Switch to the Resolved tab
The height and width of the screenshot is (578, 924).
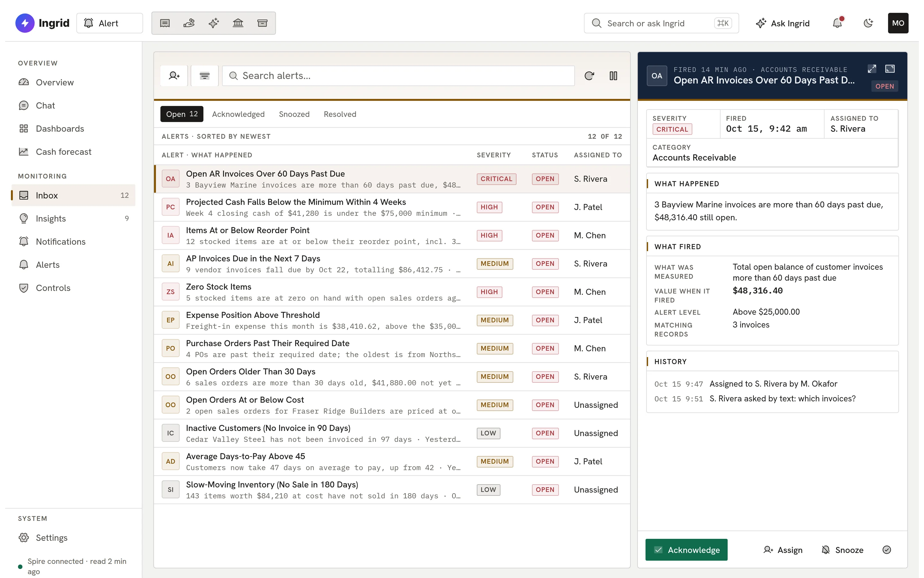coord(340,114)
